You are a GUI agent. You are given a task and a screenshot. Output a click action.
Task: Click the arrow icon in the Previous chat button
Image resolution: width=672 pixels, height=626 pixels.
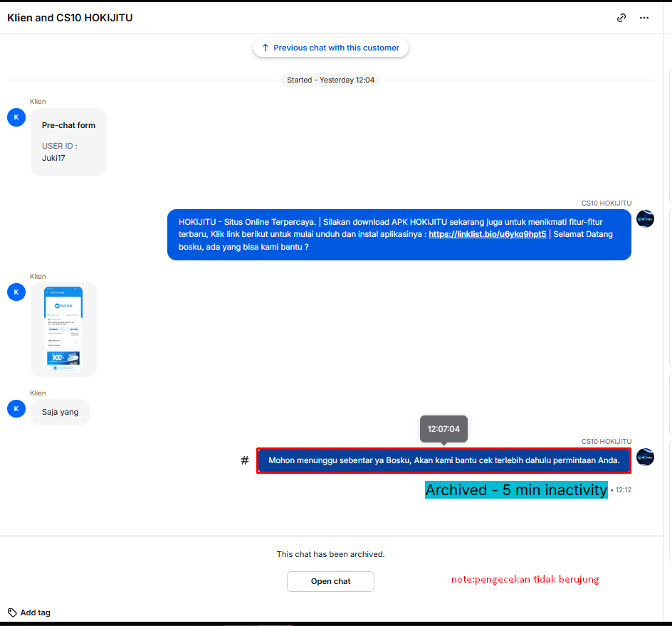pyautogui.click(x=266, y=48)
